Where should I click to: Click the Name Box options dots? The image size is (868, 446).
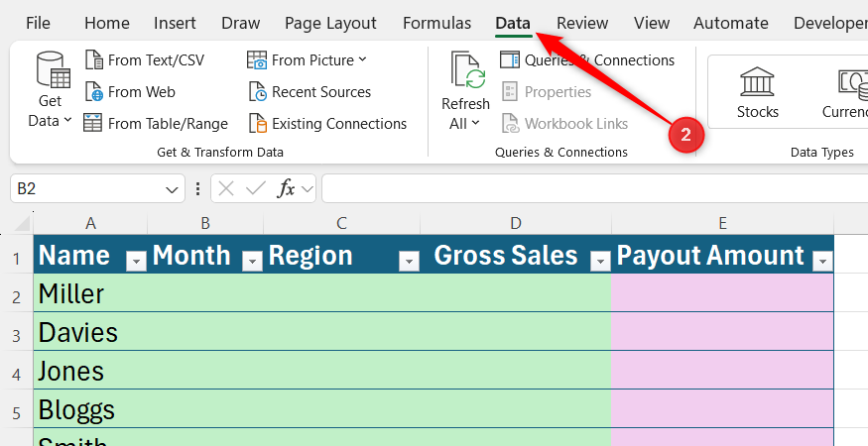click(x=197, y=189)
